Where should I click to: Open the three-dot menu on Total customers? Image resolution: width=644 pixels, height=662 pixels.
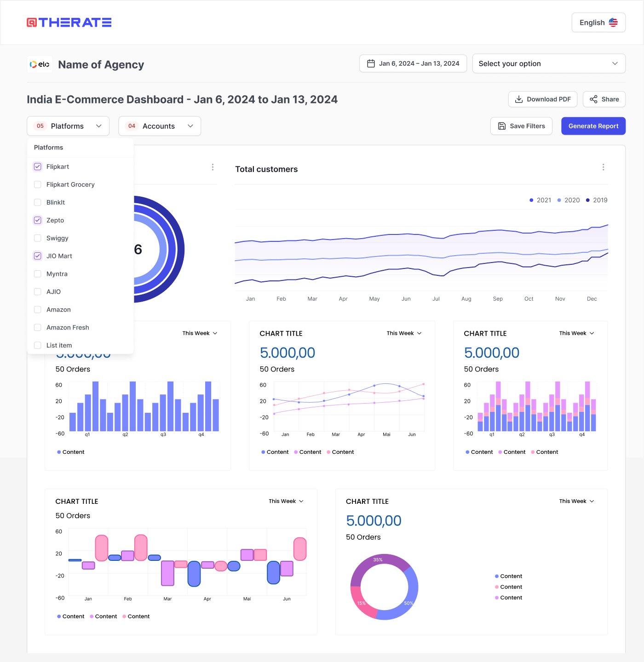pyautogui.click(x=603, y=167)
